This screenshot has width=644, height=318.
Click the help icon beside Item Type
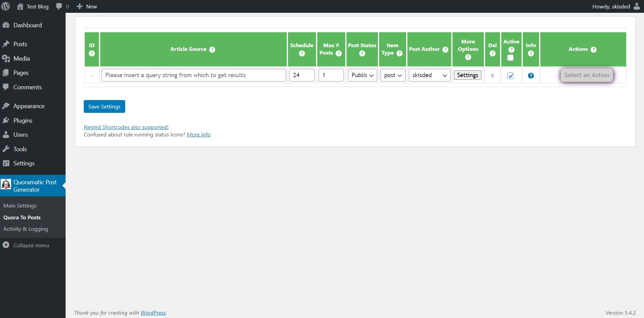400,53
